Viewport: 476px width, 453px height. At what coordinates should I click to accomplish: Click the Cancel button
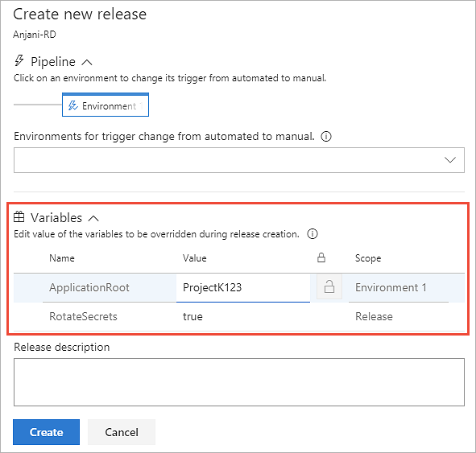click(122, 432)
